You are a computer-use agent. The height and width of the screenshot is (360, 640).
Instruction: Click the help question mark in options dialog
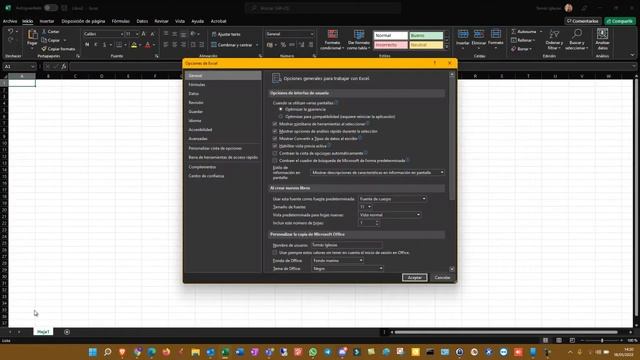(435, 63)
